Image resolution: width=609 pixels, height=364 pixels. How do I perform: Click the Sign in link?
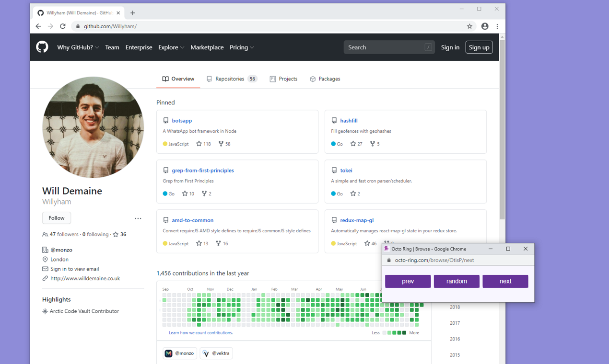click(450, 47)
